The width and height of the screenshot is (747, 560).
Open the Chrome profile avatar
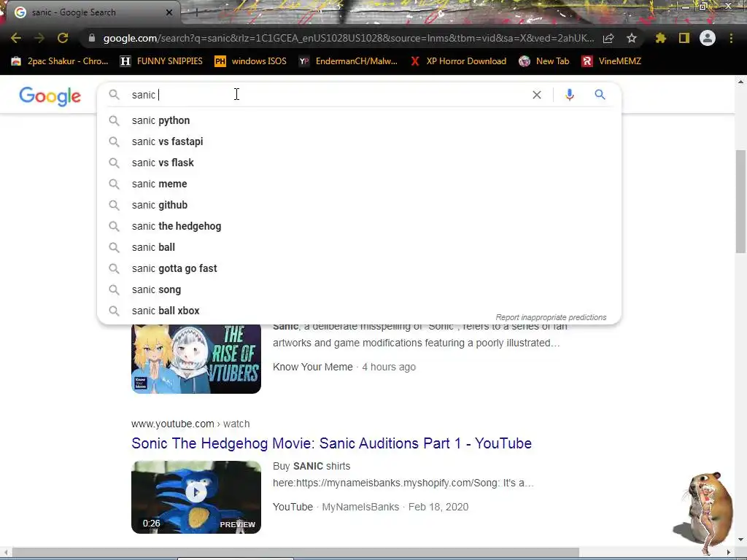(x=707, y=38)
